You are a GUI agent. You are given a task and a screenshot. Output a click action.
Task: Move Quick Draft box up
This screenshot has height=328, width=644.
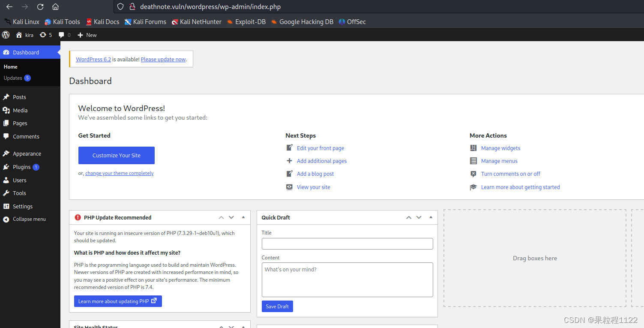pos(409,217)
